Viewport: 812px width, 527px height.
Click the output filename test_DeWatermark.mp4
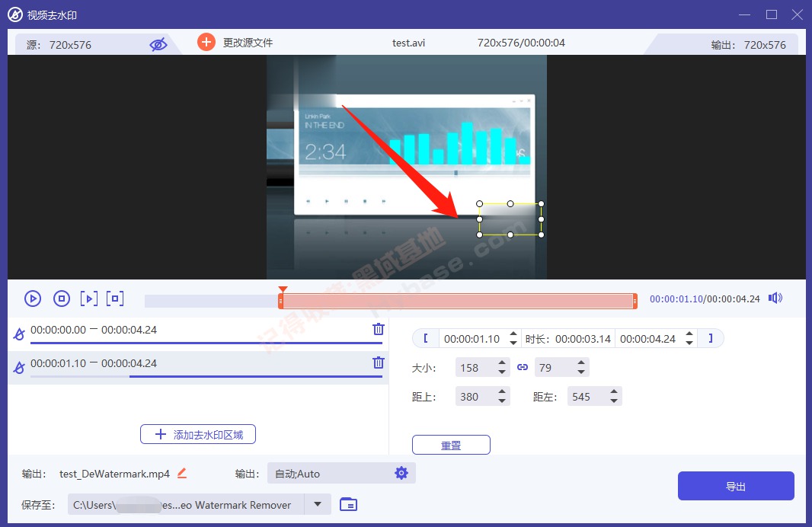(x=114, y=474)
